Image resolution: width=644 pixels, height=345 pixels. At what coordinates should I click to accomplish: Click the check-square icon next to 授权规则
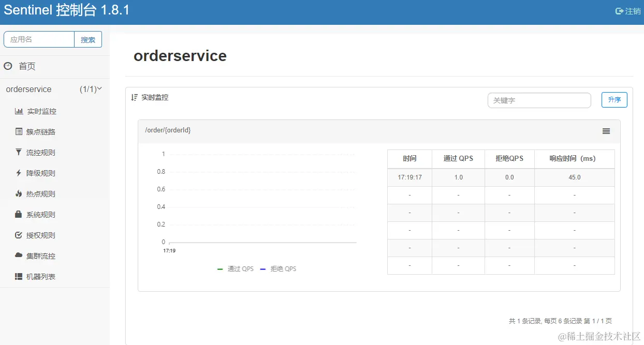point(19,235)
